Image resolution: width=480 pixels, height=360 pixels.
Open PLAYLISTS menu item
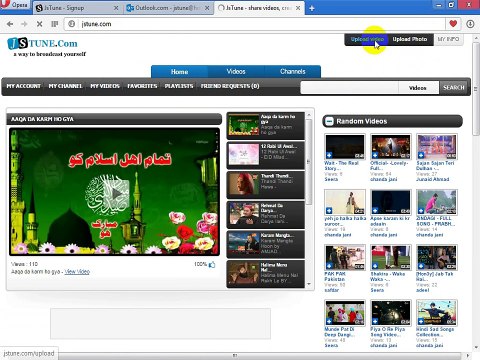click(179, 86)
